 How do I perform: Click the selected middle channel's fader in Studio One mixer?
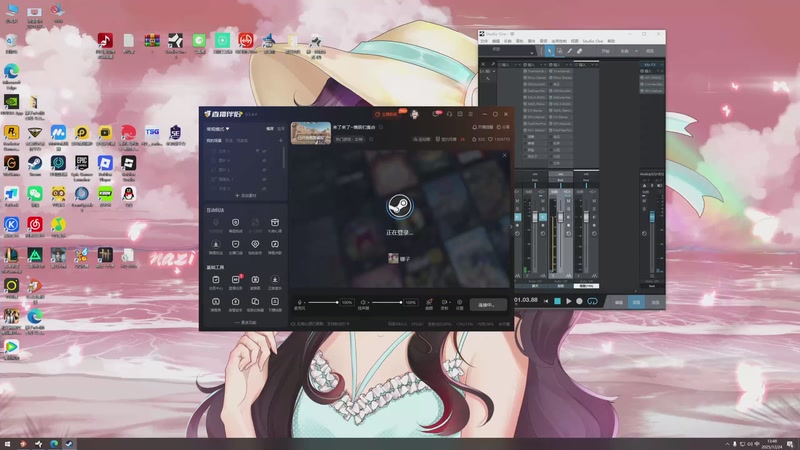tap(560, 218)
